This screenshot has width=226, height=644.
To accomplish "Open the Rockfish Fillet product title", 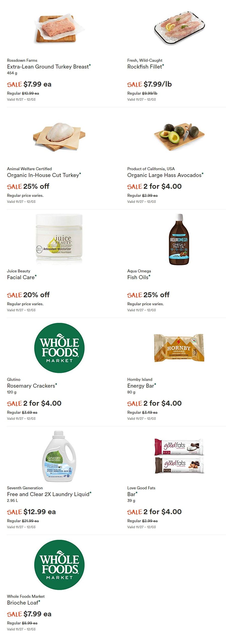I will point(145,67).
